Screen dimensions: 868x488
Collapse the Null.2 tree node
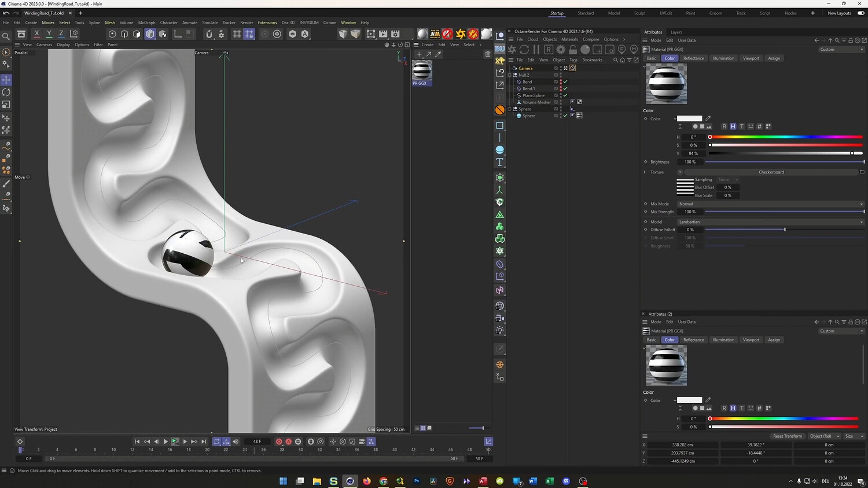[x=510, y=75]
